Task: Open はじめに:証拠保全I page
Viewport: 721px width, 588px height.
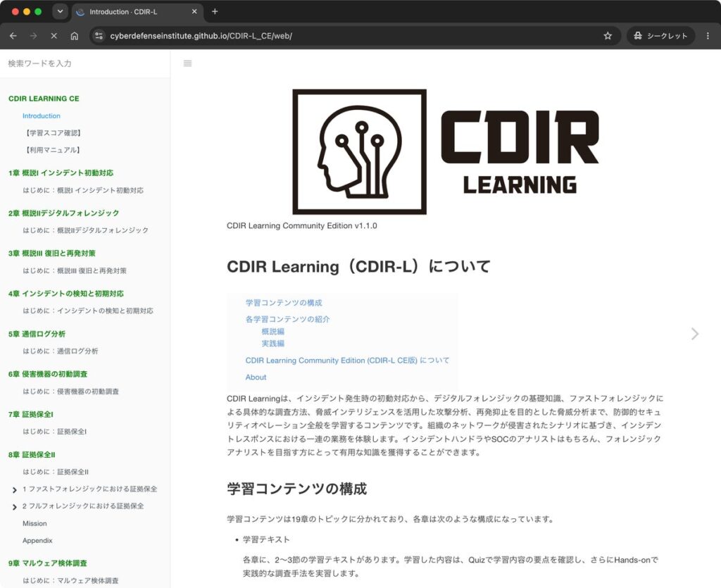Action: click(55, 432)
